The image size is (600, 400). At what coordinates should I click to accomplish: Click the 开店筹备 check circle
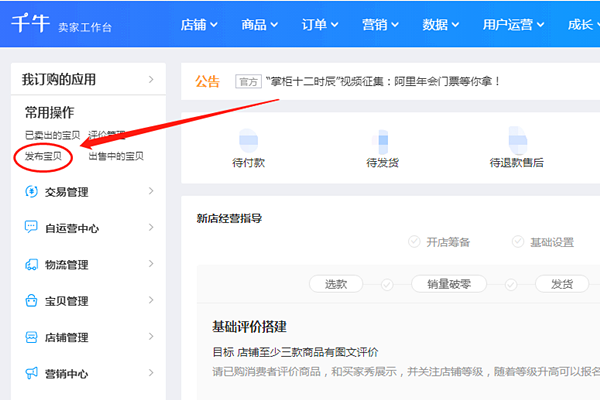[414, 242]
